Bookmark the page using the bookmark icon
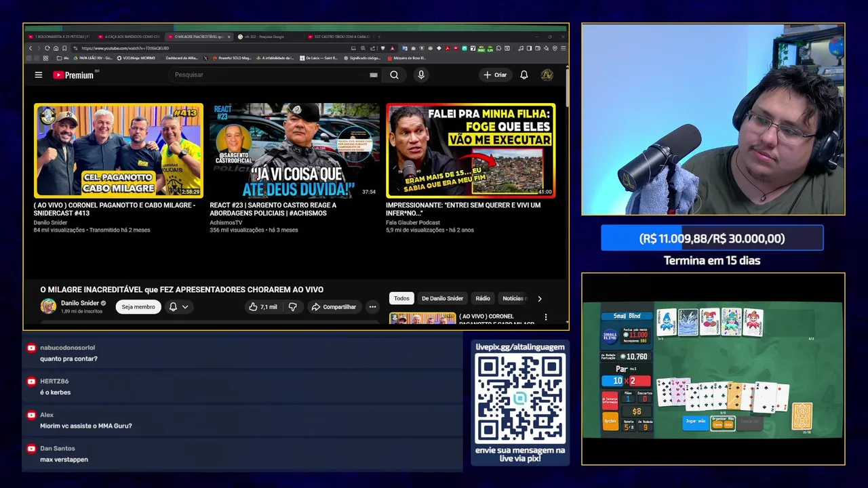The width and height of the screenshot is (868, 488). 64,48
